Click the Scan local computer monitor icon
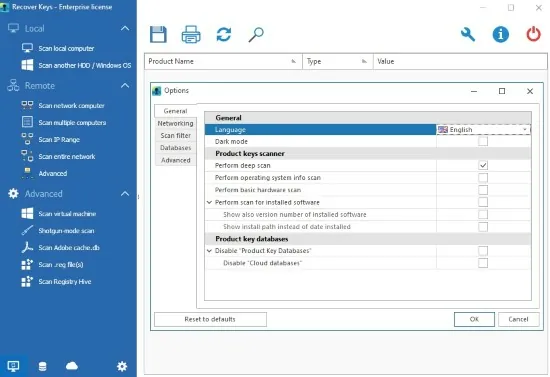This screenshot has width=550, height=377. click(x=27, y=48)
